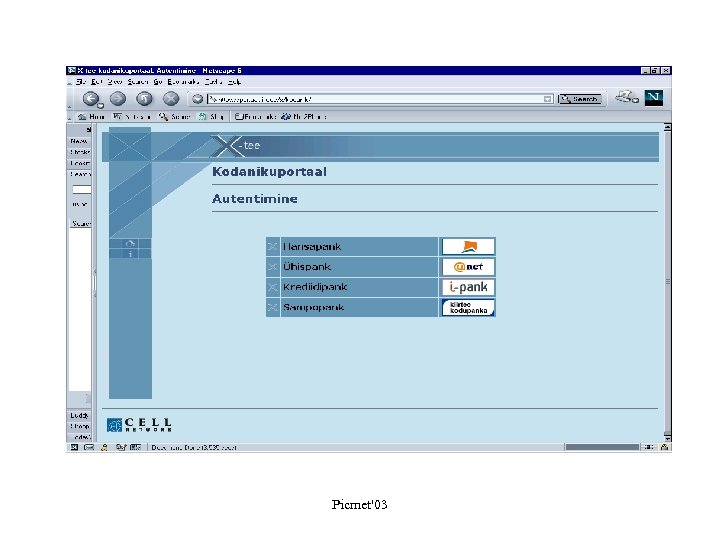Viewport: 720px width, 540px height.
Task: Open the News sidebar tab
Action: click(x=79, y=141)
